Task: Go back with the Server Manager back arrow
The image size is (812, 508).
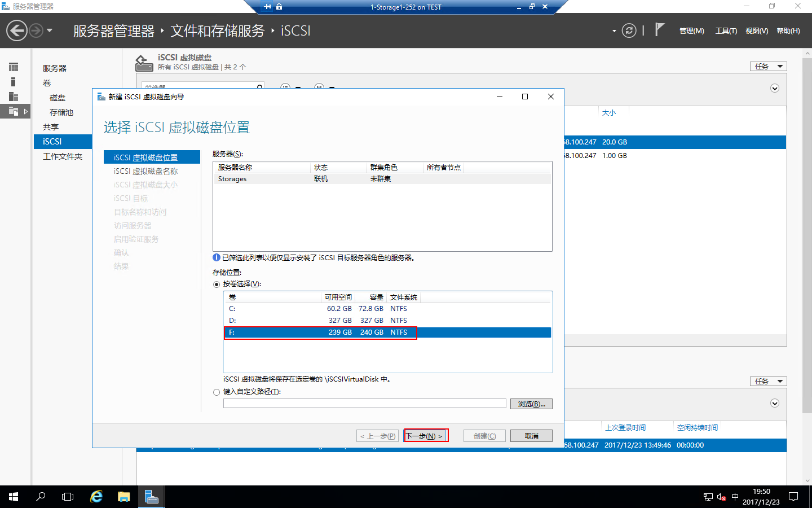Action: 17,30
